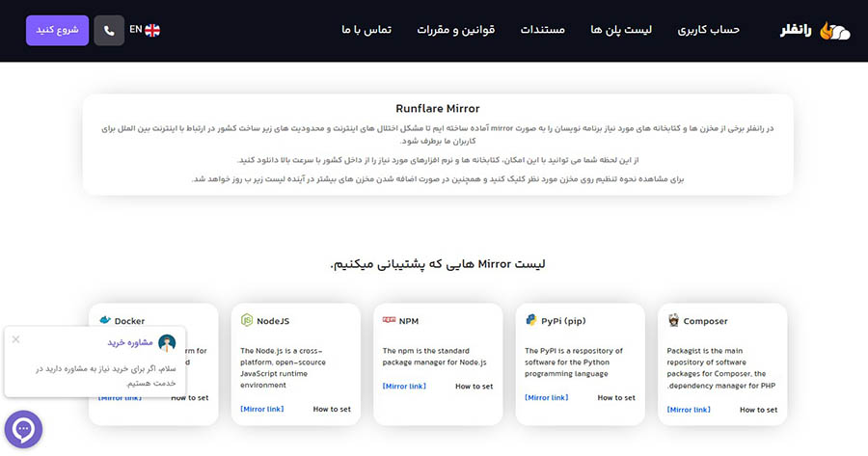Viewport: 868px width, 456px height.
Task: Open the NPM Mirror link
Action: point(404,387)
